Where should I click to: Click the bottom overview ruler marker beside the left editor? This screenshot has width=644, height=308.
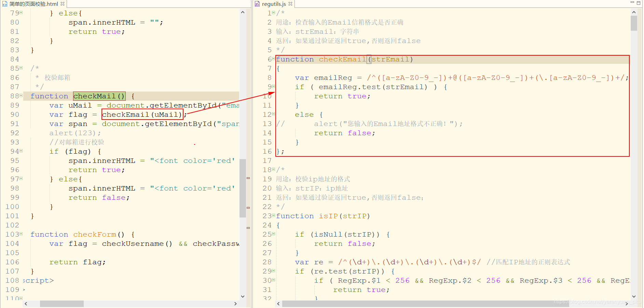[x=248, y=228]
